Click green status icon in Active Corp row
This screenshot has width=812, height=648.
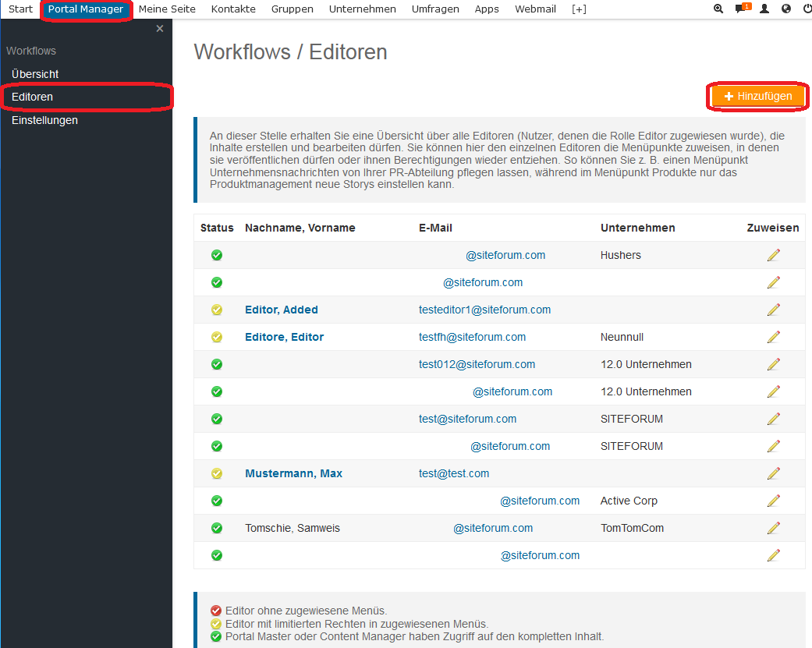(217, 501)
